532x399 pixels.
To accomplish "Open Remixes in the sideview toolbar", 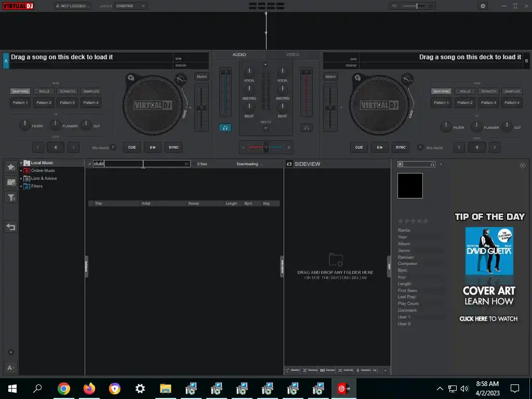I will click(x=310, y=370).
